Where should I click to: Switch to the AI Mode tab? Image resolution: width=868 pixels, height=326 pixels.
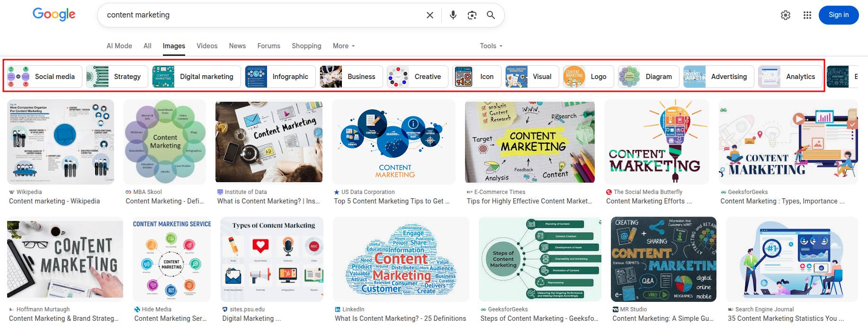pos(119,46)
